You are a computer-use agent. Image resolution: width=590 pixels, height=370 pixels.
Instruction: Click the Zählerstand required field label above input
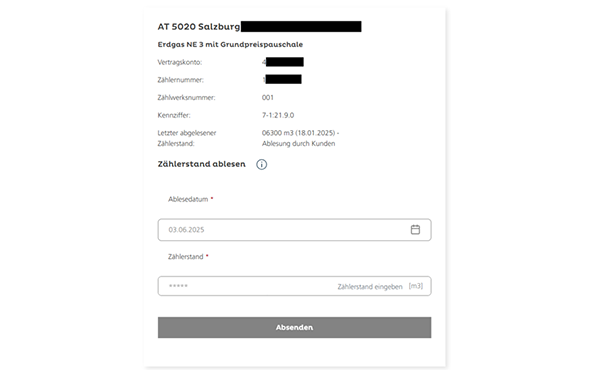188,257
